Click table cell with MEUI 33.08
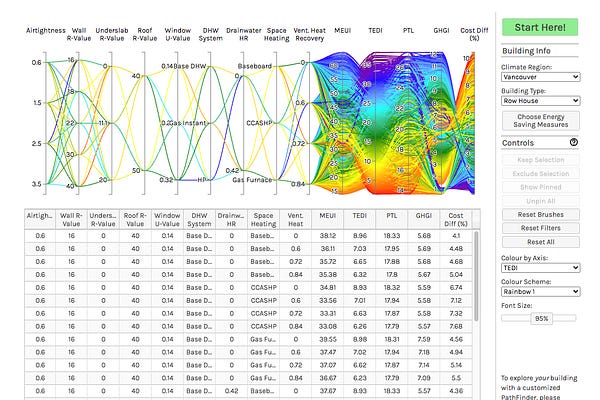600x400 pixels. tap(328, 327)
